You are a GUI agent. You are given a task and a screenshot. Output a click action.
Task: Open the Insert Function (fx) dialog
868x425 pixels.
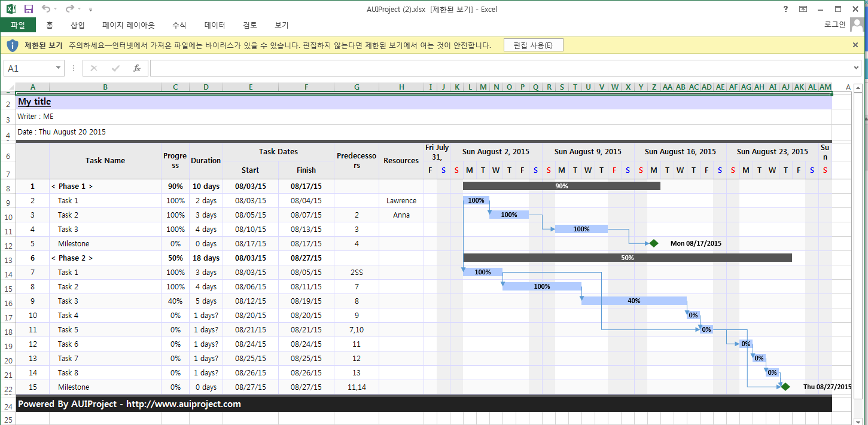[136, 68]
